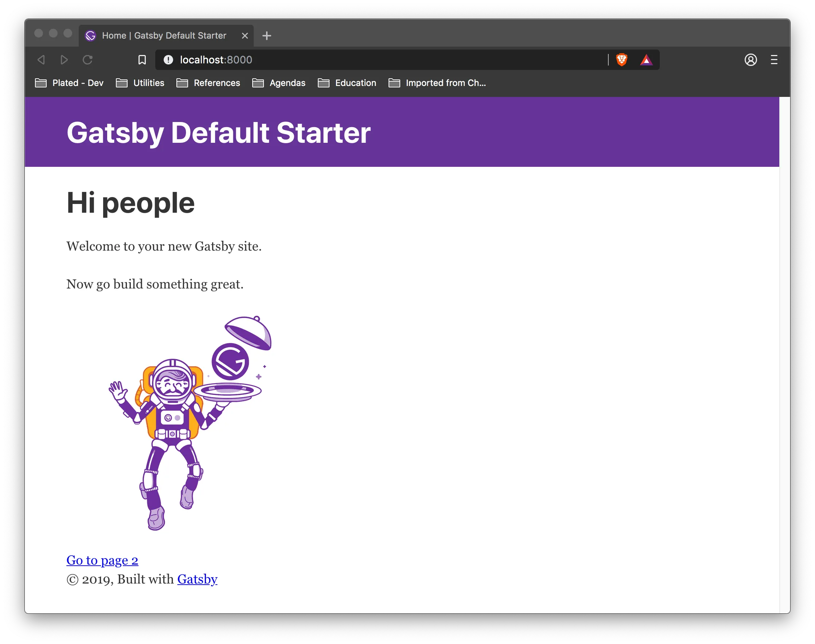Screen dimensions: 815x644
Task: Click the Gatsby astronaut image
Action: (x=190, y=423)
